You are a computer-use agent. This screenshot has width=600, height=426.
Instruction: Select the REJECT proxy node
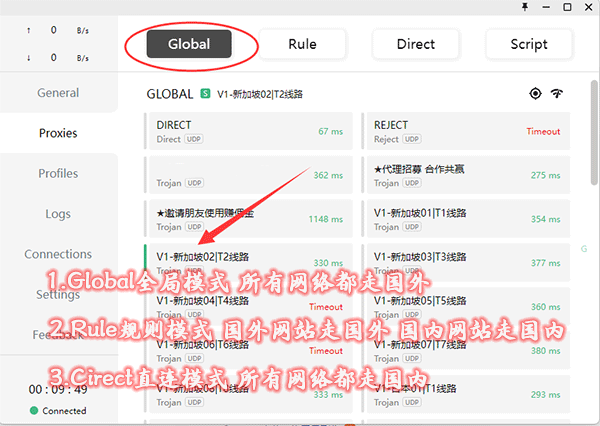point(465,131)
